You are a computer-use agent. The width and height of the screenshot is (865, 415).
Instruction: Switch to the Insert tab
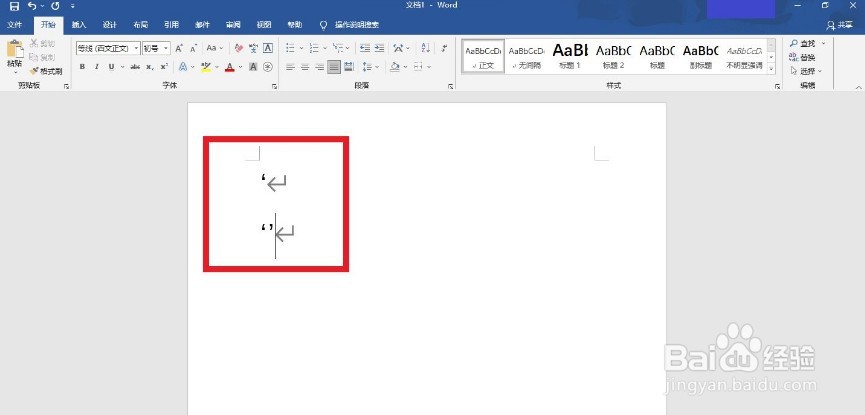tap(79, 25)
